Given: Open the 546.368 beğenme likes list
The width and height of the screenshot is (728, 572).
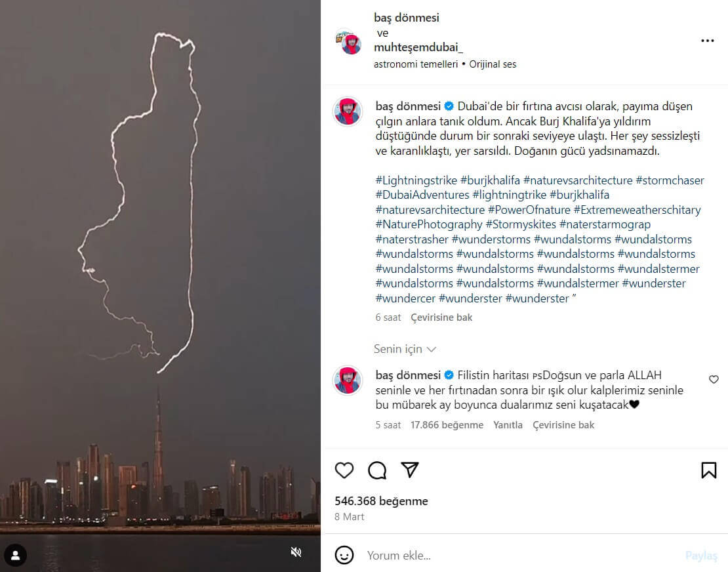Looking at the screenshot, I should [381, 501].
